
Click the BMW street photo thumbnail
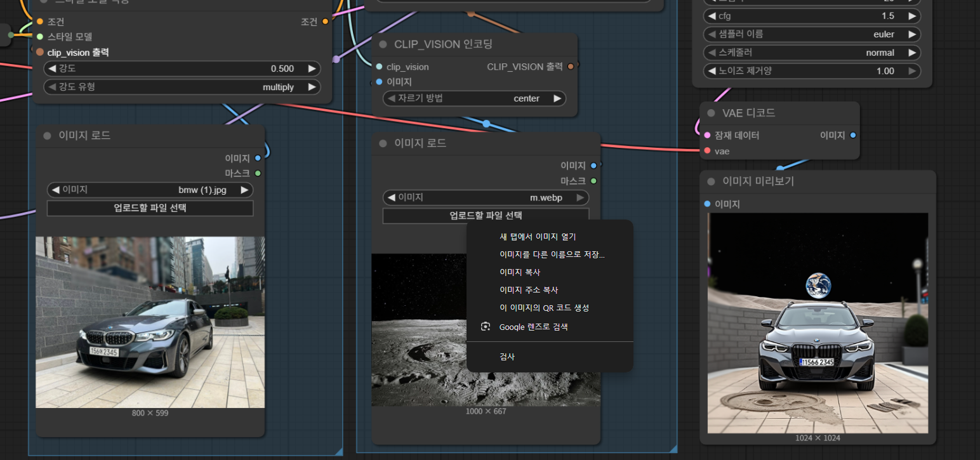pyautogui.click(x=150, y=322)
